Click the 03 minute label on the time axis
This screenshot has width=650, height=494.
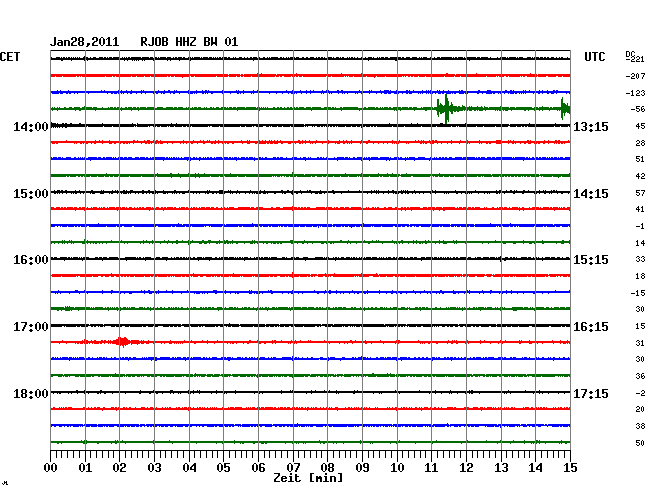point(154,468)
